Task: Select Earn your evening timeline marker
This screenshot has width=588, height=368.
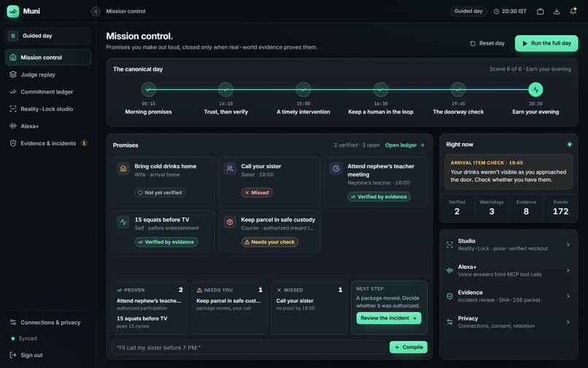Action: [x=535, y=89]
